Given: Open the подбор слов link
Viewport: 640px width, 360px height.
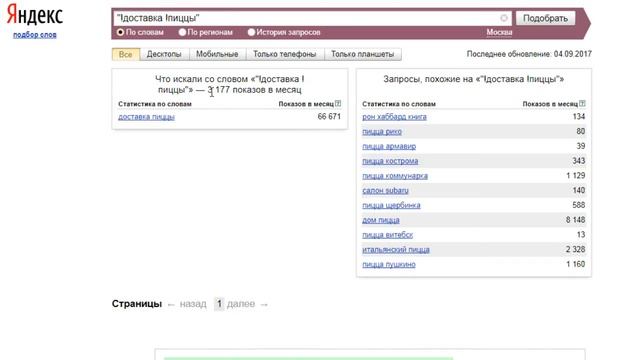Looking at the screenshot, I should (x=35, y=35).
